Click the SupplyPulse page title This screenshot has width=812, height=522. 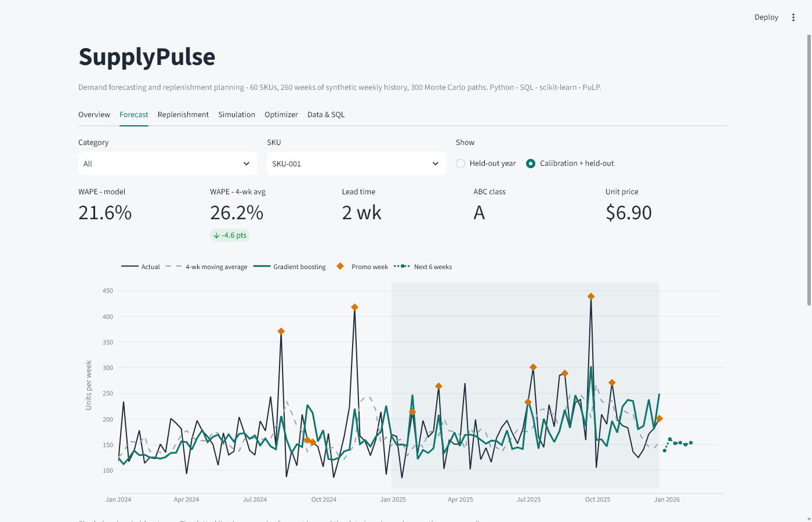point(147,57)
